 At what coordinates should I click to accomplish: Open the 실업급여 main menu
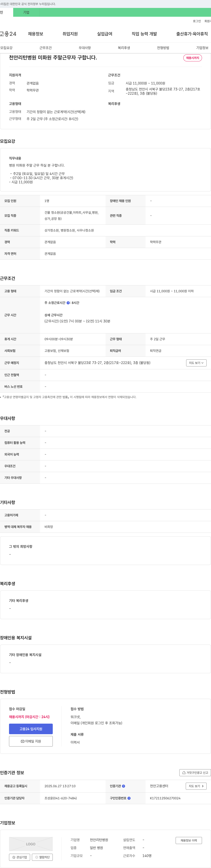coord(105,34)
